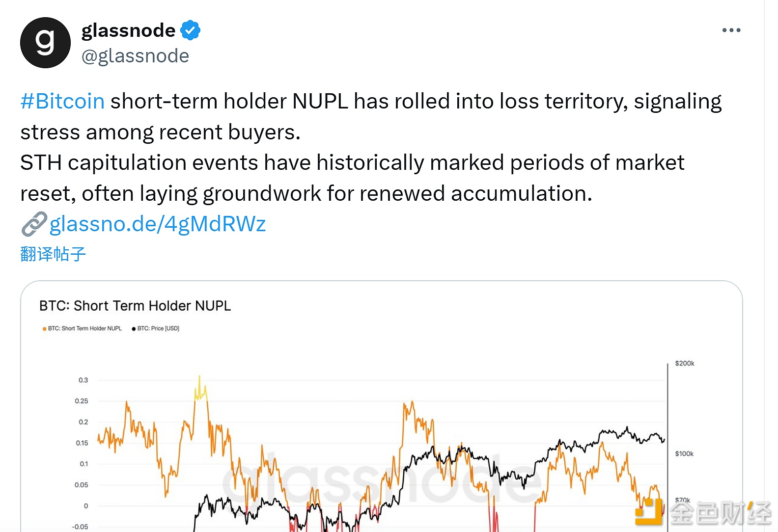The width and height of the screenshot is (778, 532).
Task: Open the @glassnode handle
Action: (x=135, y=56)
